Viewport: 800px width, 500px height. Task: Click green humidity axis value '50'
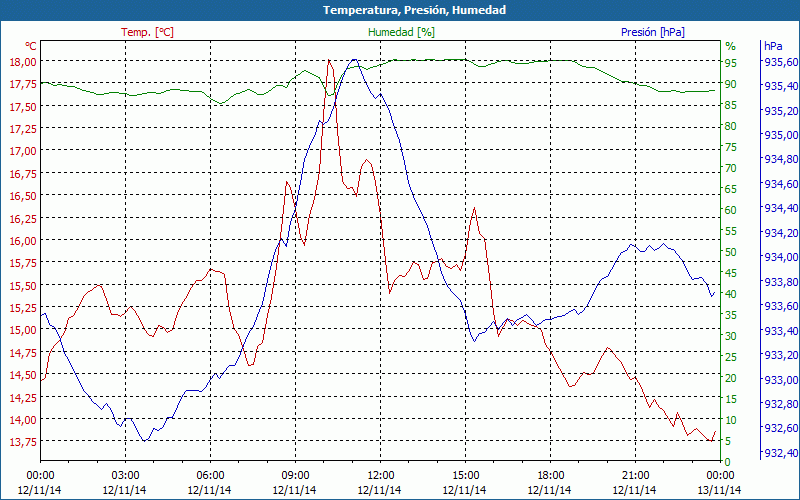731,252
